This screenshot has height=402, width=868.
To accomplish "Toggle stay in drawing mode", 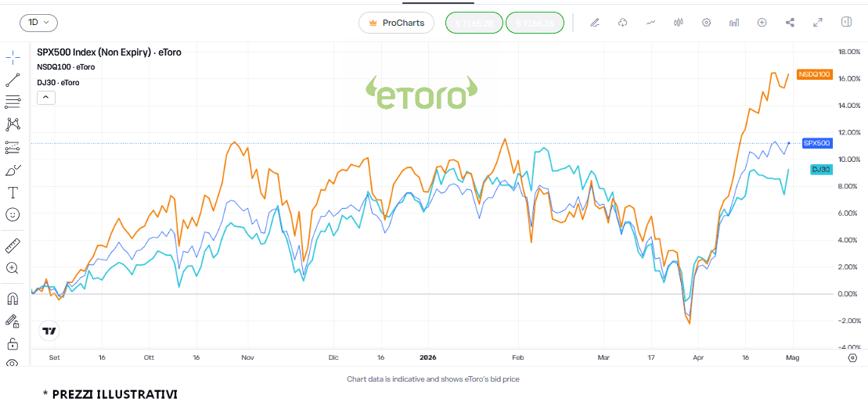I will coord(13,321).
